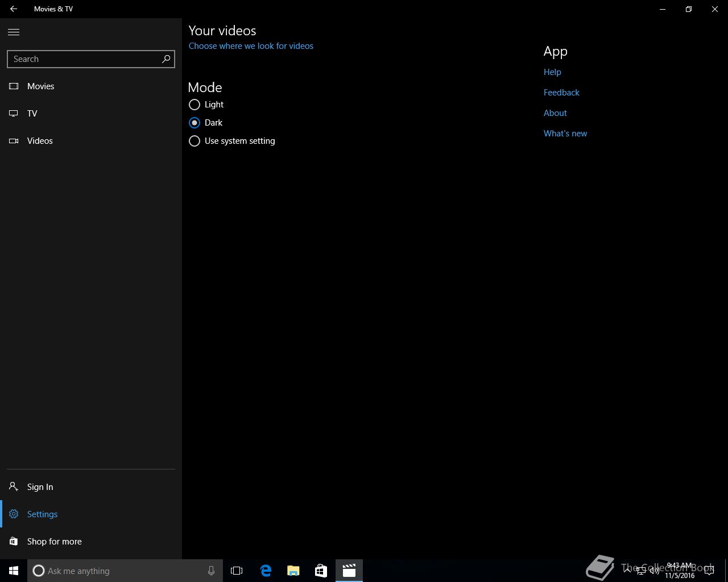Restore down the Movies & TV window

pos(689,9)
